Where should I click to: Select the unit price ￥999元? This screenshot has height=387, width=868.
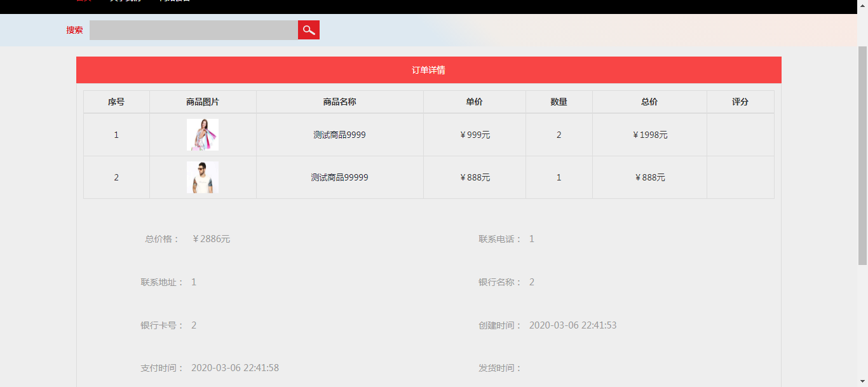(x=475, y=135)
